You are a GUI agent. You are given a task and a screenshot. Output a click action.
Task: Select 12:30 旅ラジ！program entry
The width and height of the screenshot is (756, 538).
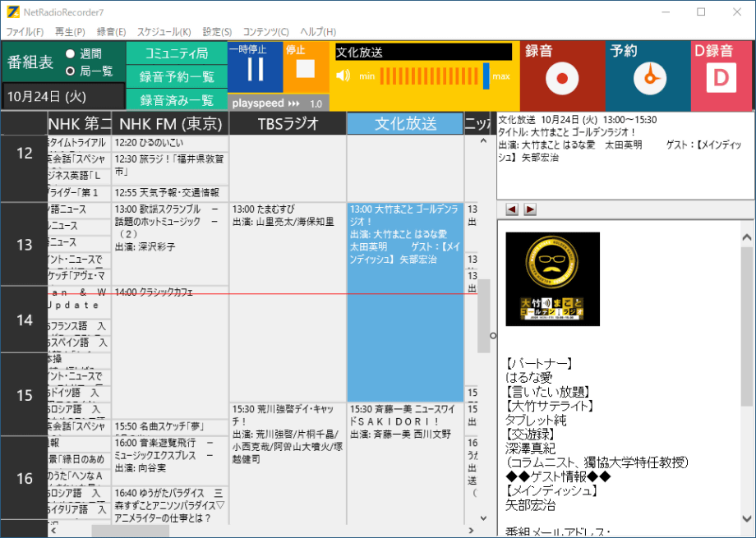171,168
